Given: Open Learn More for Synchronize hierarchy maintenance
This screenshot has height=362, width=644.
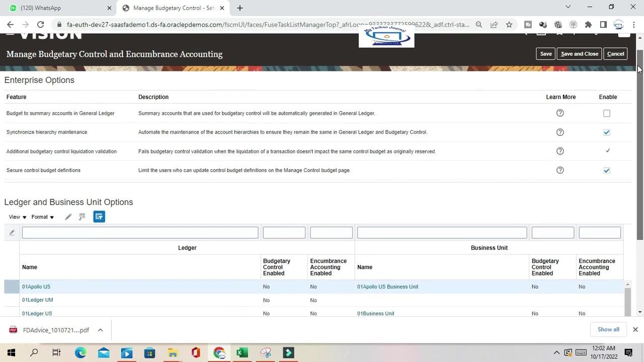Looking at the screenshot, I should 560,132.
